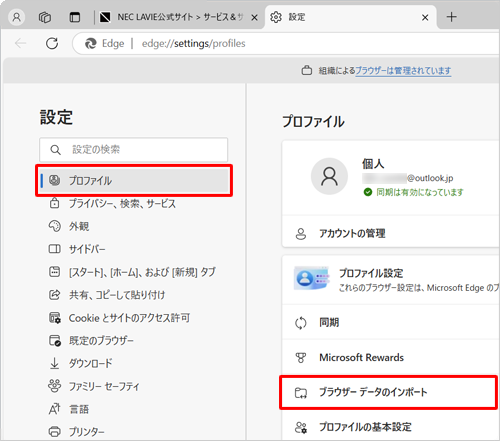This screenshot has height=441, width=500.
Task: Open アカウントの管理
Action: [391, 233]
